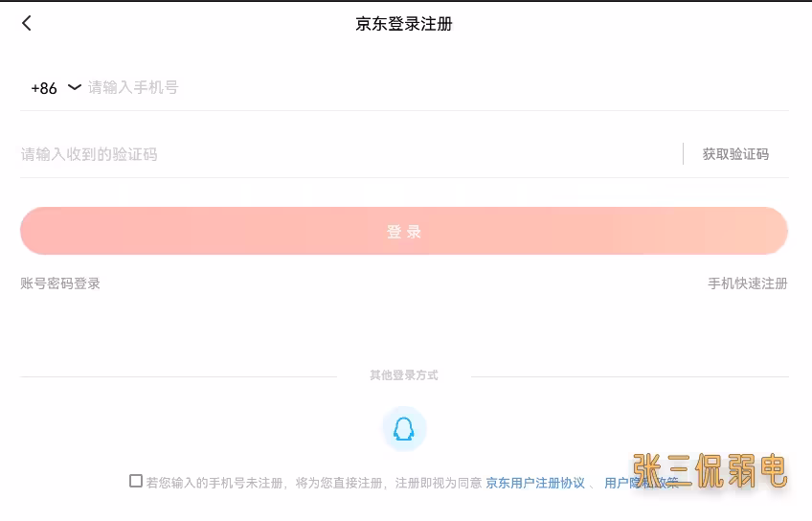Focus the 请输入手机号 phone number field

tap(438, 87)
